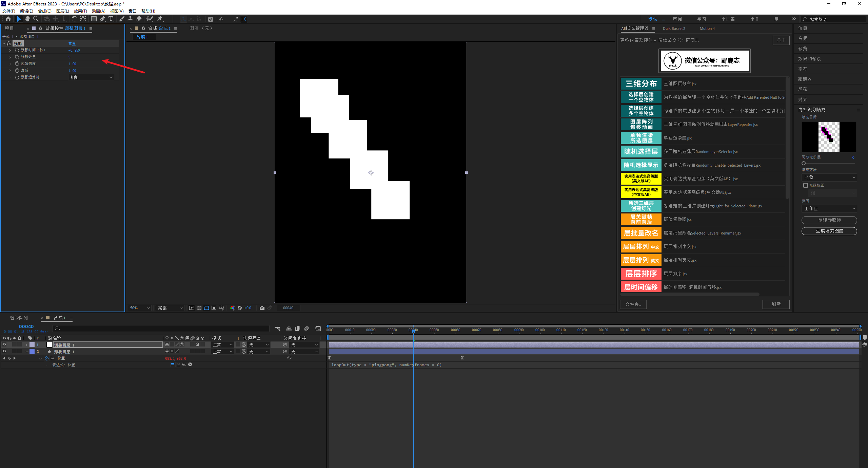This screenshot has height=468, width=868.
Task: Open the 残影运算符 dropdown set to 相加
Action: coord(91,77)
